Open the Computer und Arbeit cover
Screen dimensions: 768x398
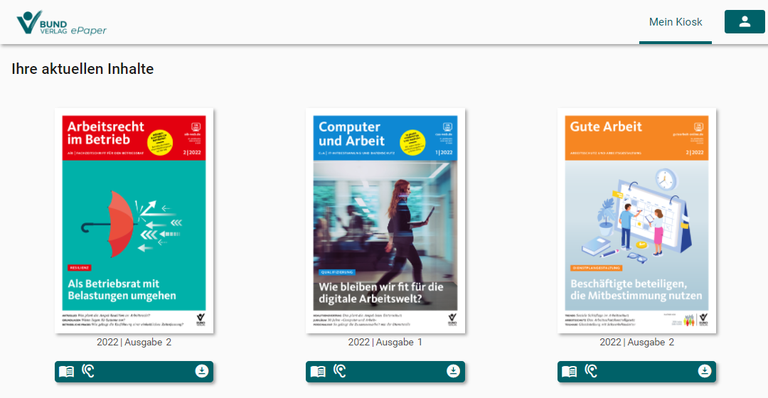[x=385, y=221]
